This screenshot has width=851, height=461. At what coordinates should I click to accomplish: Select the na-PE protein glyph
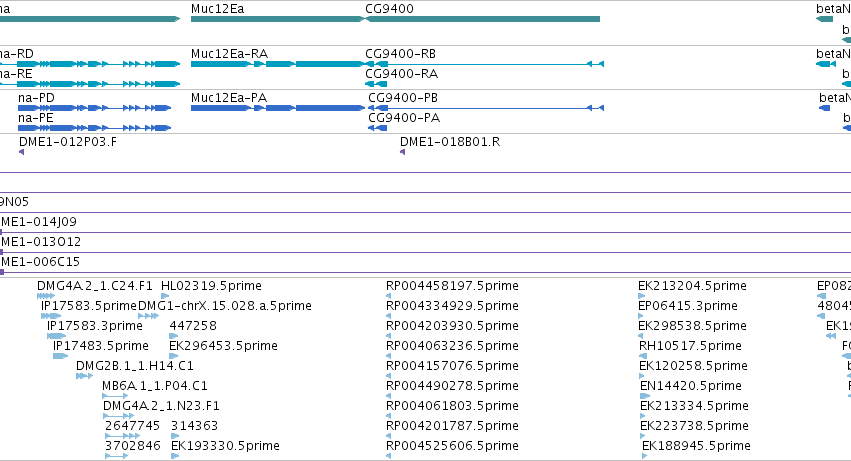[x=94, y=128]
